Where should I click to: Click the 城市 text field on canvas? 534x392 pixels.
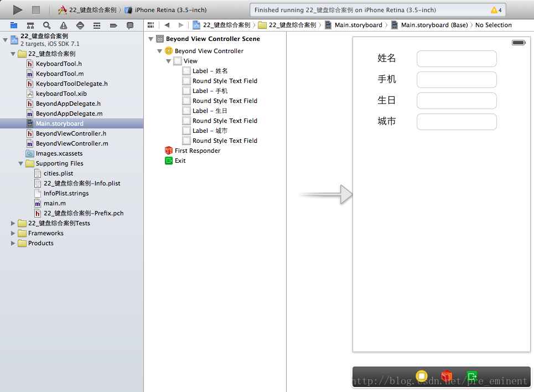[457, 122]
